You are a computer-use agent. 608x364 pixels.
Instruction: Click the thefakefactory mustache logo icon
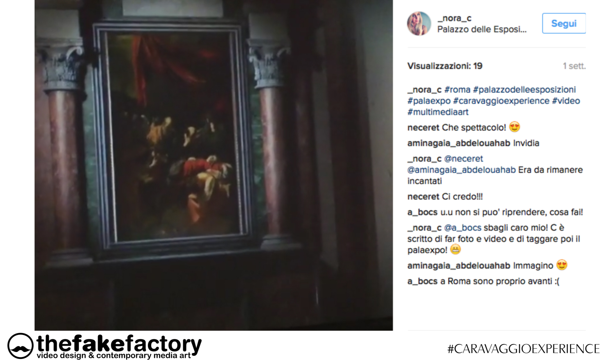(x=20, y=346)
